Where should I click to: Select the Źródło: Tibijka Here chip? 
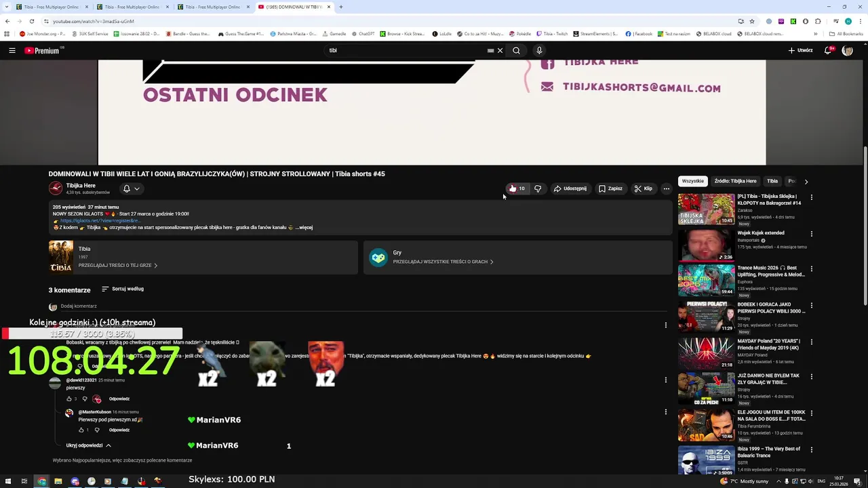click(735, 181)
